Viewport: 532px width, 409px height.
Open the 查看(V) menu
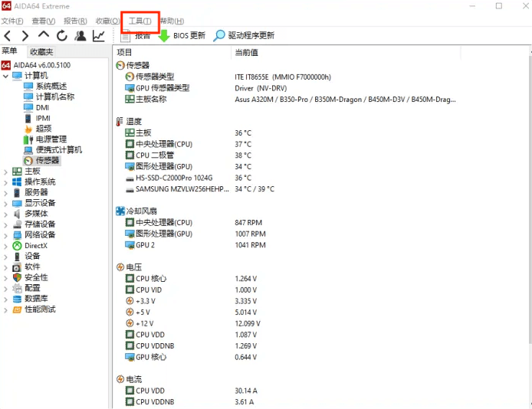pos(44,21)
